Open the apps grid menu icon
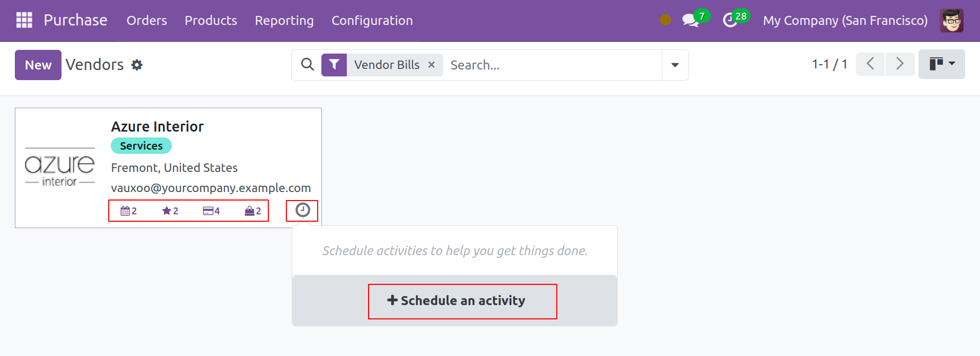Image resolution: width=980 pixels, height=356 pixels. [24, 20]
